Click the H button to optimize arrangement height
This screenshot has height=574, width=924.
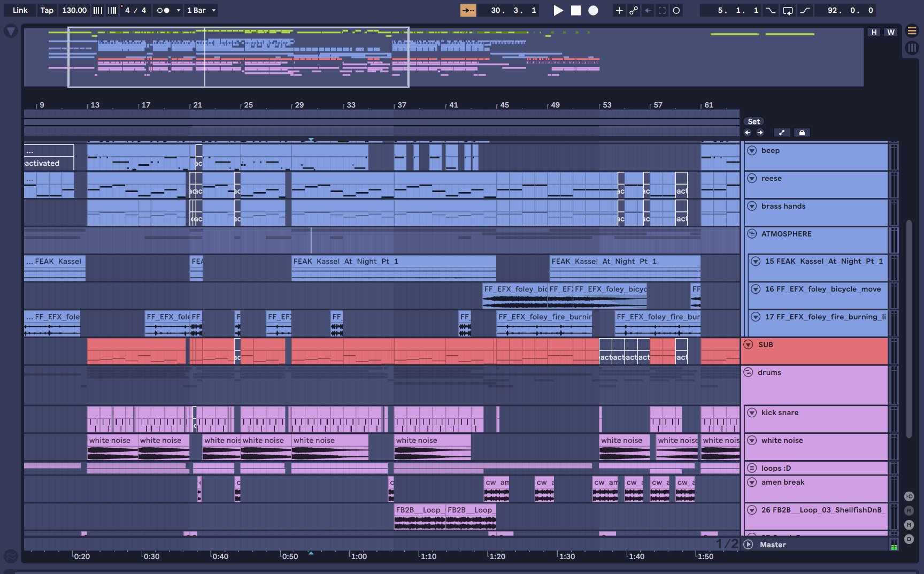(874, 32)
